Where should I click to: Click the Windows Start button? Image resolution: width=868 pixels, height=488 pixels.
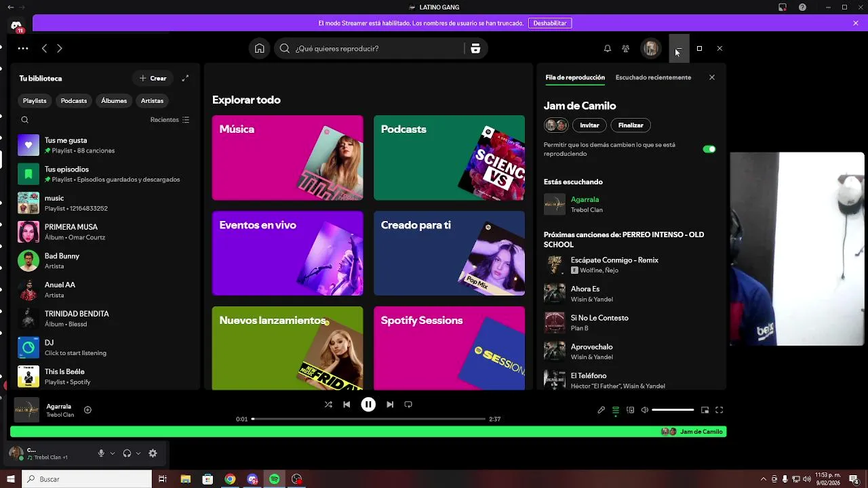click(x=11, y=479)
